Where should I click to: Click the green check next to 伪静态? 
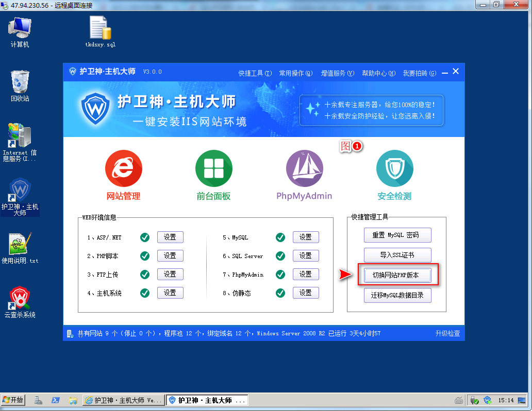click(x=280, y=293)
